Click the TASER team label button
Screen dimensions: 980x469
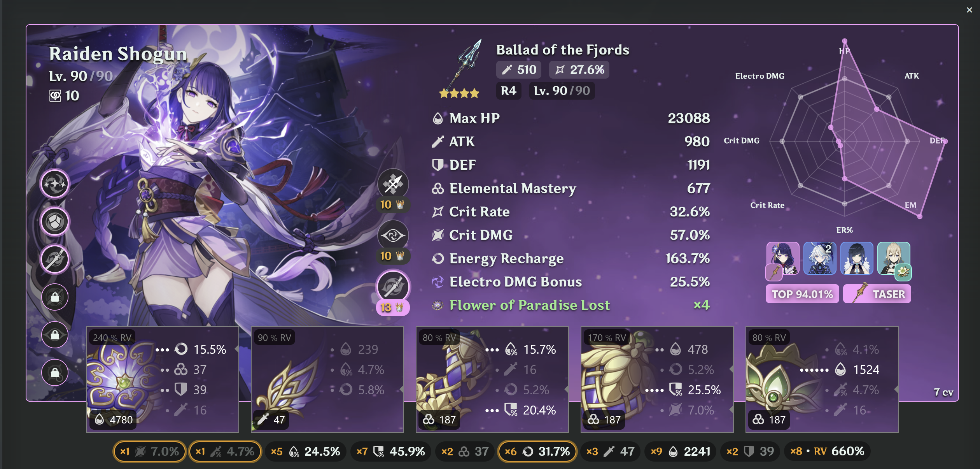click(877, 294)
